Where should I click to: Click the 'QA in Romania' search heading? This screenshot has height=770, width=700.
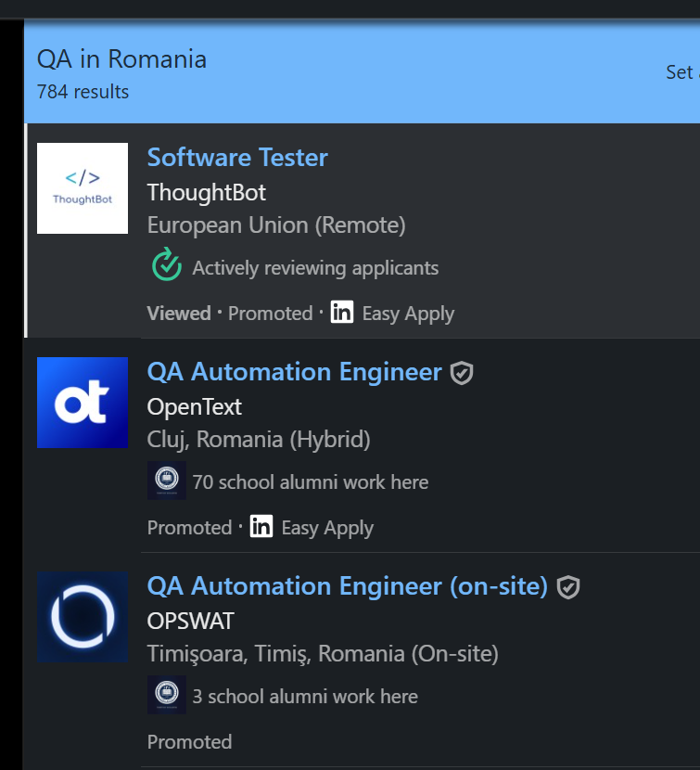(121, 59)
